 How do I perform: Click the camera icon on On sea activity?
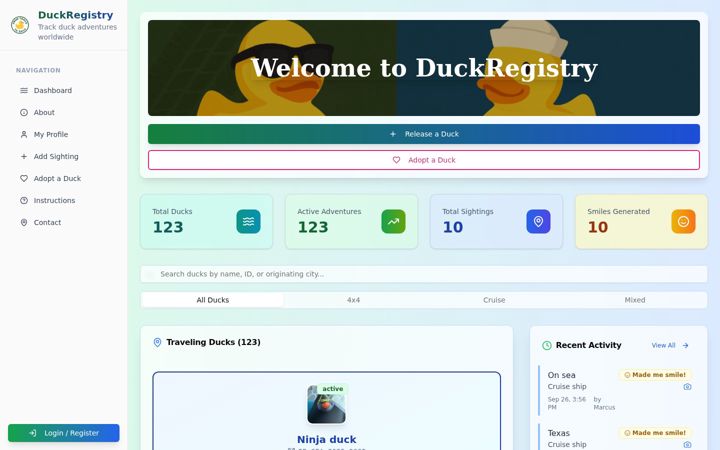pos(687,387)
